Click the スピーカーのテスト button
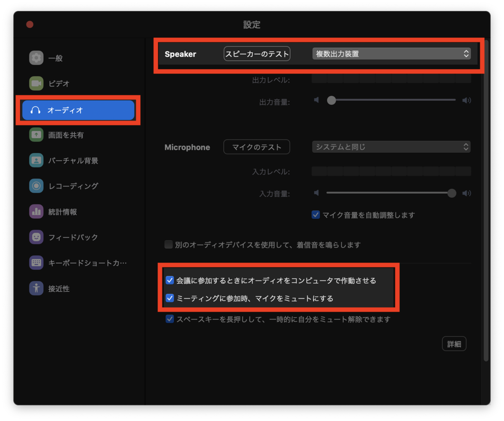Image resolution: width=504 pixels, height=421 pixels. [x=257, y=53]
